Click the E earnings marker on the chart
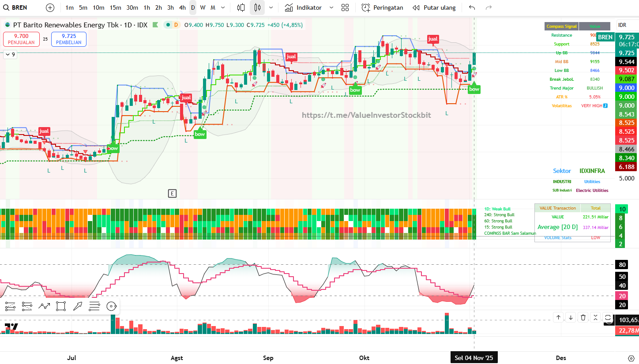This screenshot has width=639, height=364. (x=172, y=193)
